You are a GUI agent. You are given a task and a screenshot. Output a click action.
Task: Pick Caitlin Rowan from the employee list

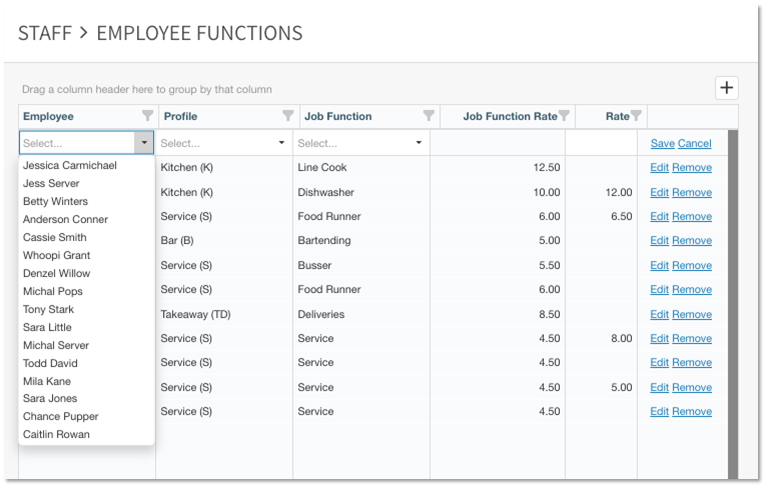point(56,434)
